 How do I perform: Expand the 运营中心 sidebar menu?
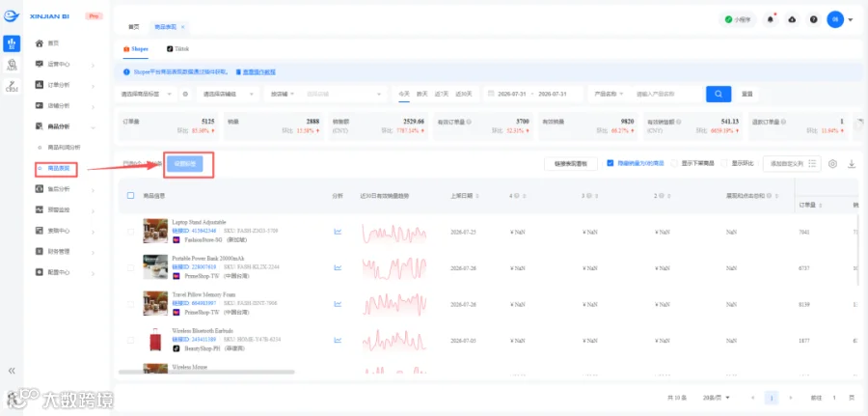[66, 65]
